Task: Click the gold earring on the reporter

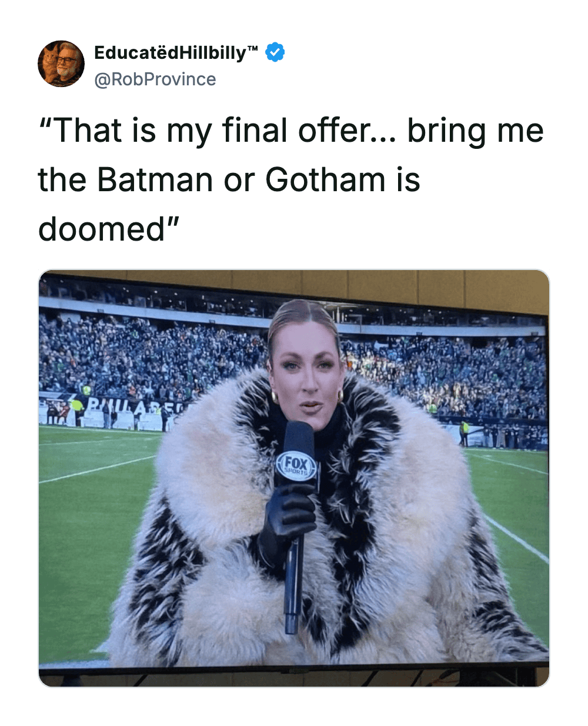Action: pos(274,397)
